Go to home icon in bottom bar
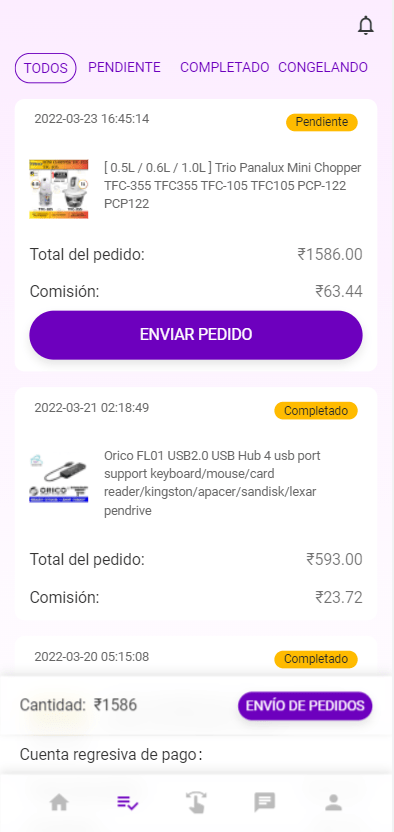Viewport: 394px width, 832px height. 59,802
